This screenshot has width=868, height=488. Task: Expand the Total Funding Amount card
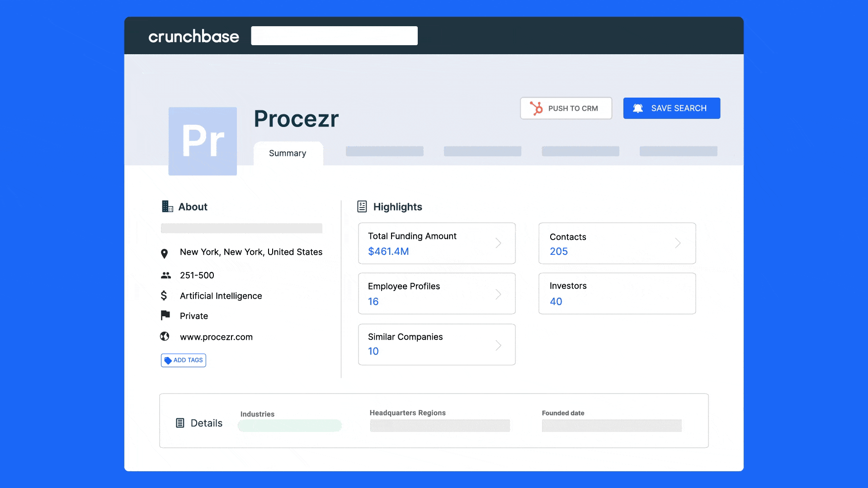pyautogui.click(x=499, y=243)
